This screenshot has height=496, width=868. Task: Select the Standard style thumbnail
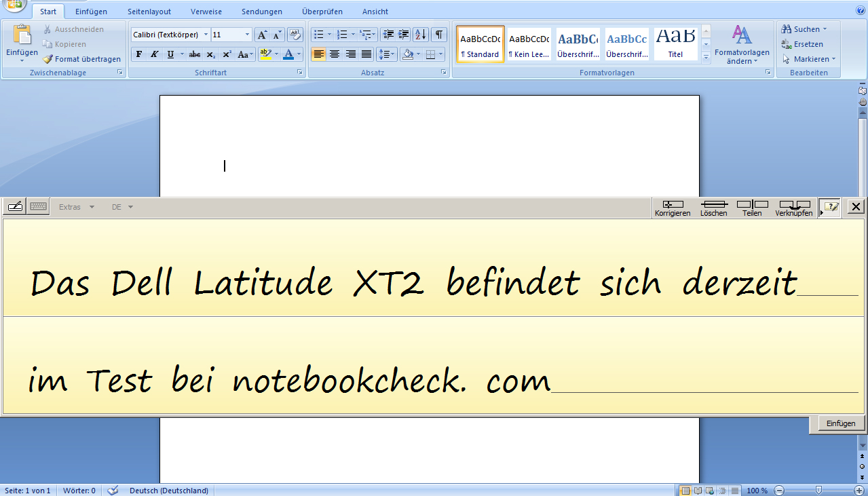tap(480, 44)
